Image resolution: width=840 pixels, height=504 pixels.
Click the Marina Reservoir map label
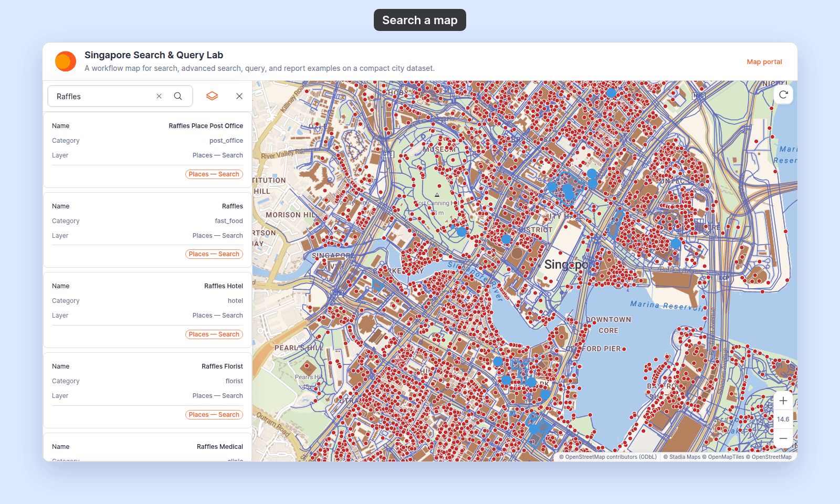[667, 306]
